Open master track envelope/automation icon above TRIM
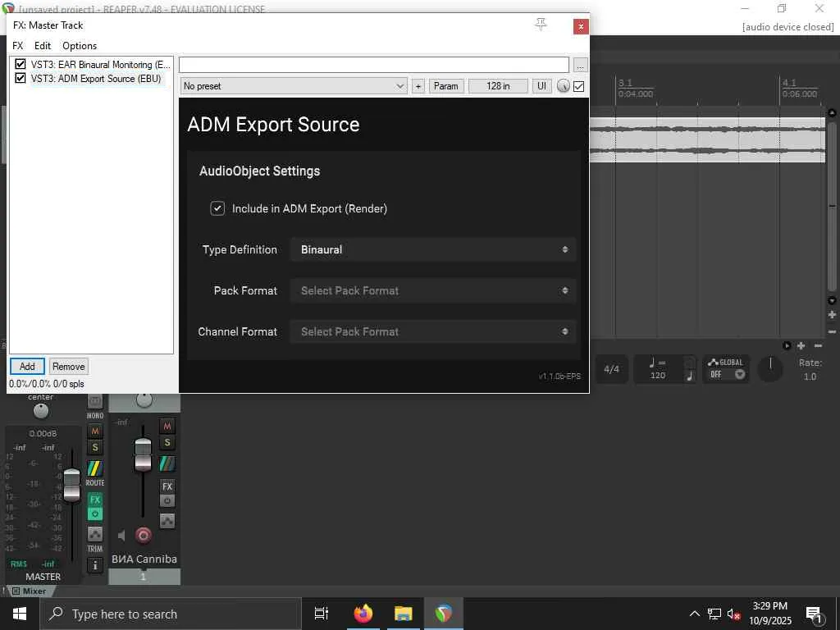This screenshot has height=630, width=840. 95,533
